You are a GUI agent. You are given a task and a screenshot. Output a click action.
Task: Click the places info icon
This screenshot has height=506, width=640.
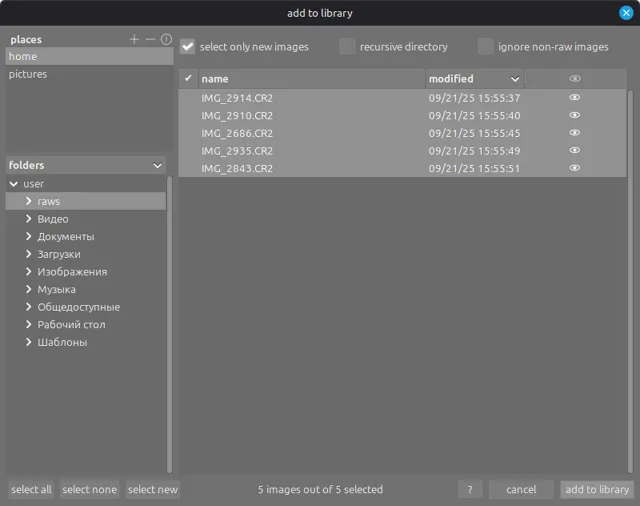tap(166, 39)
